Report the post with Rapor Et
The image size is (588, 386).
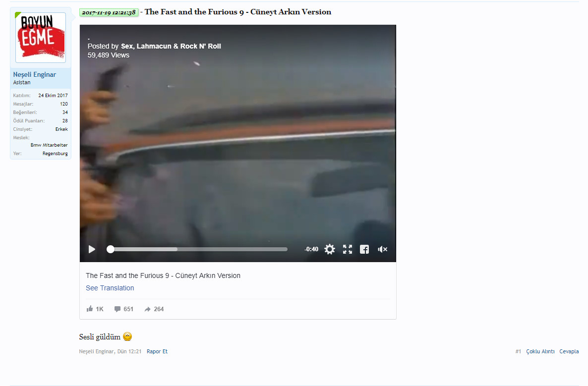click(157, 351)
